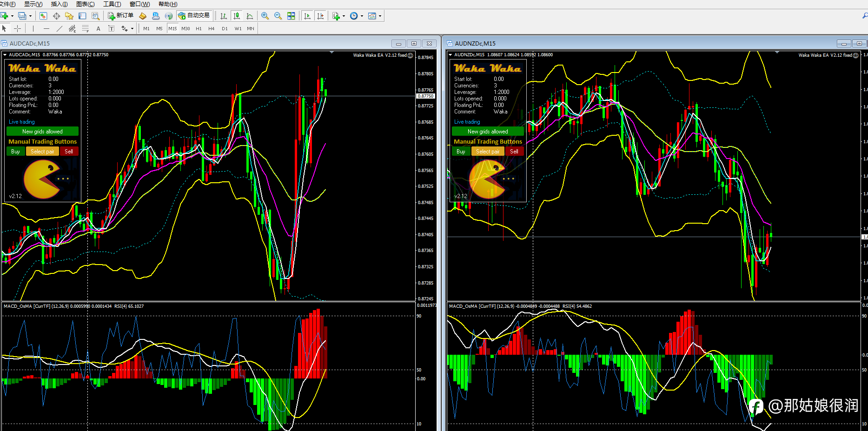868x431 pixels.
Task: Open the periodicity clock dropdown arrow
Action: (362, 16)
